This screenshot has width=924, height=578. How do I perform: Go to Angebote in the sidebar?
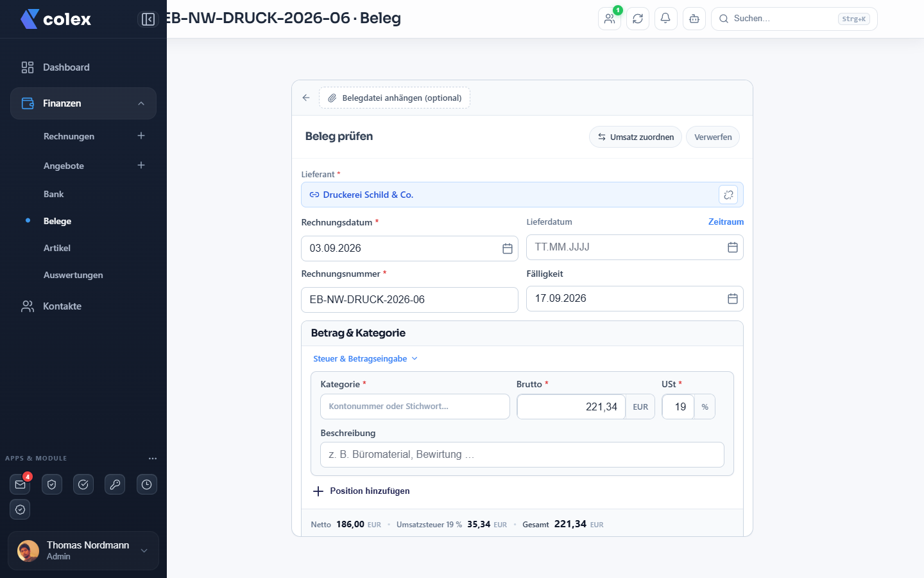(x=64, y=166)
